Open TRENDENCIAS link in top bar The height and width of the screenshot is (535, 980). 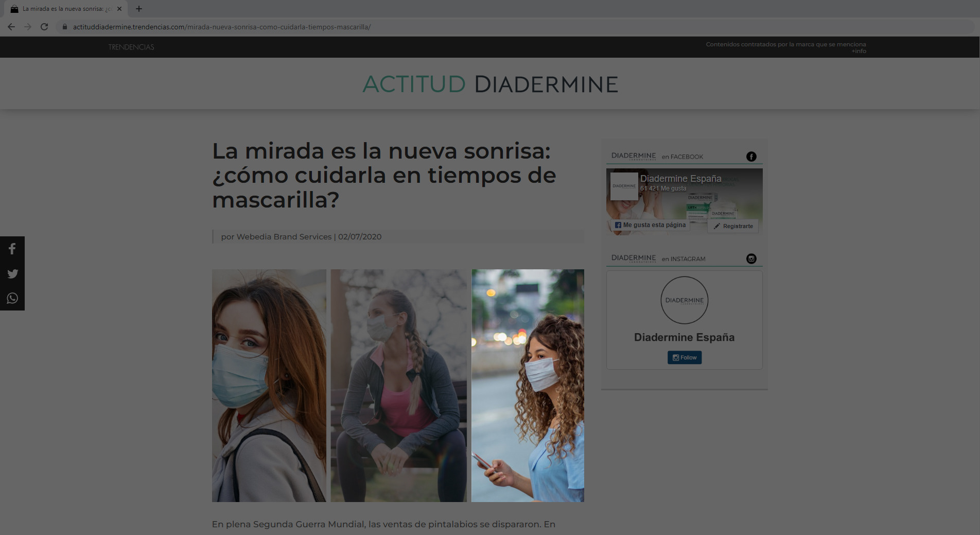pos(131,47)
